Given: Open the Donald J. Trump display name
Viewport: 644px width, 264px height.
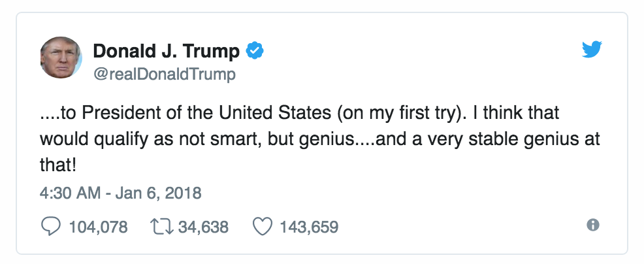Looking at the screenshot, I should [x=167, y=50].
